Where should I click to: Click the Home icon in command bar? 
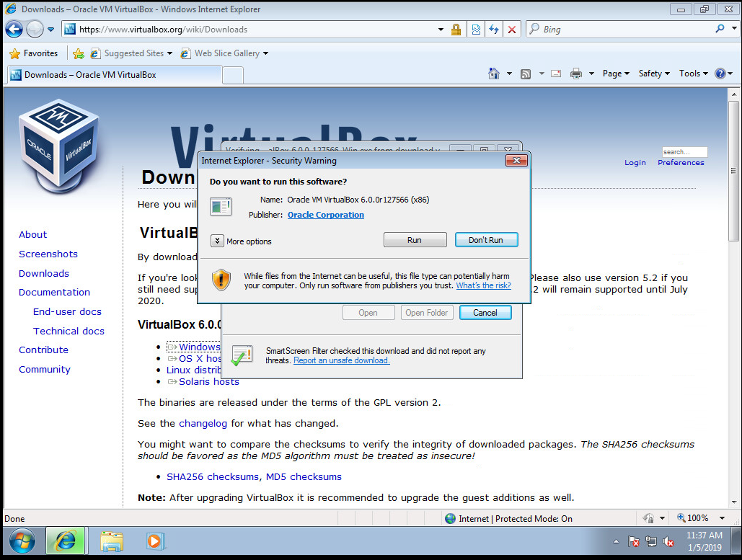[493, 74]
